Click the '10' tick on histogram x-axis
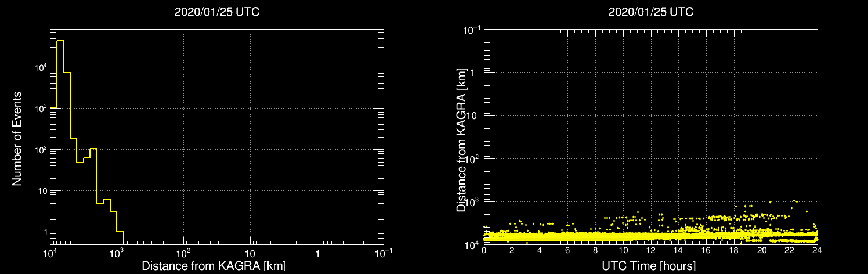This screenshot has height=274, width=868. click(x=250, y=254)
